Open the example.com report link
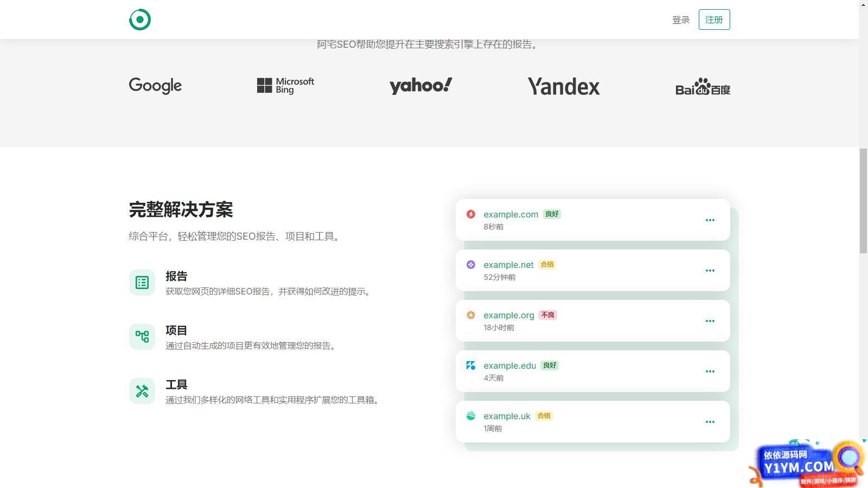The height and width of the screenshot is (488, 868). click(511, 214)
